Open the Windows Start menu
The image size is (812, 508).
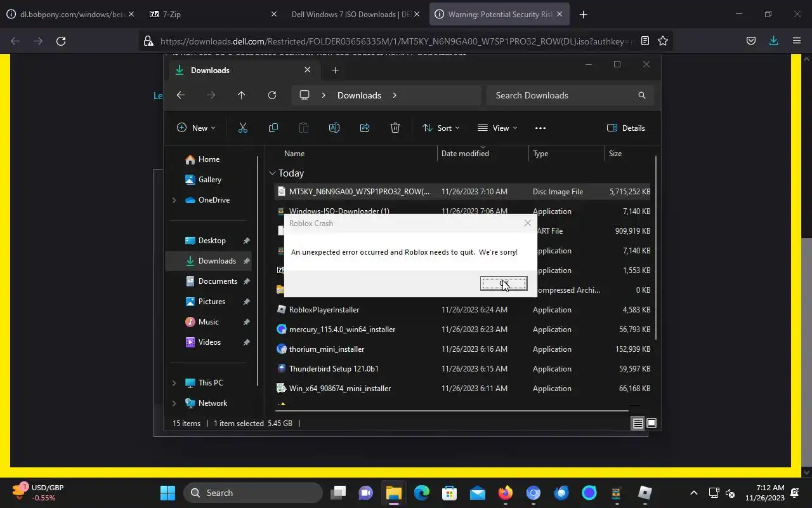[167, 493]
